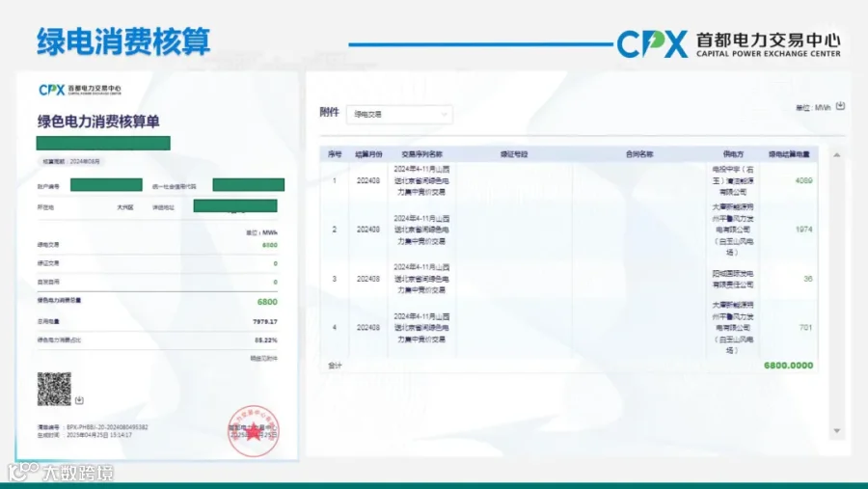Image resolution: width=868 pixels, height=489 pixels.
Task: Click the 绿电交易 row value 6800
Action: click(270, 245)
